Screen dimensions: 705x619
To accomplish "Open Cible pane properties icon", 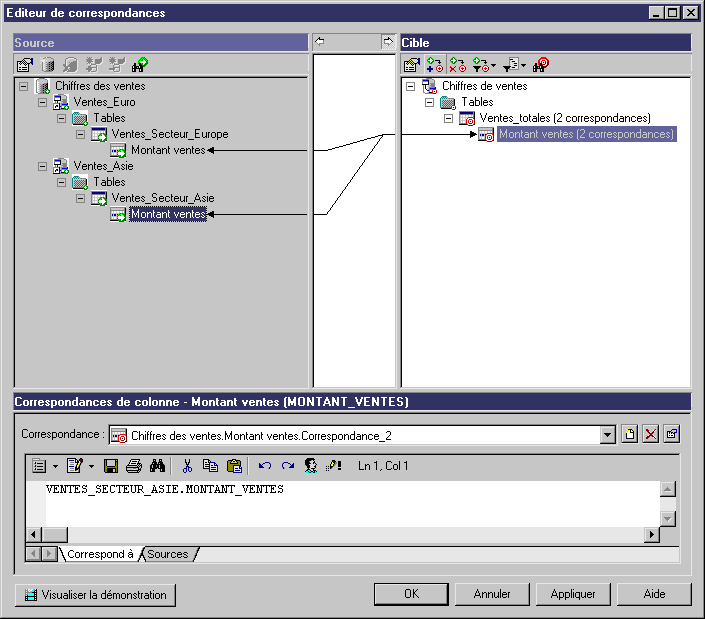I will (x=411, y=65).
